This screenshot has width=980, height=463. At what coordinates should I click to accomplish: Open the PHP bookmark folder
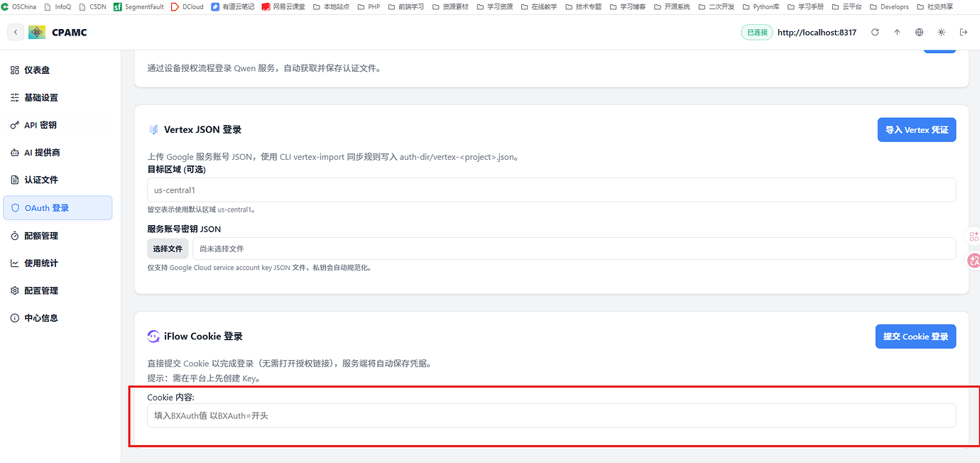coord(368,6)
